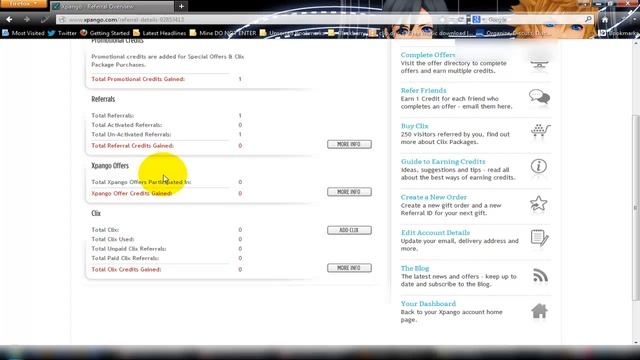
Task: Click the magnifier icon in the search box
Action: tap(588, 19)
